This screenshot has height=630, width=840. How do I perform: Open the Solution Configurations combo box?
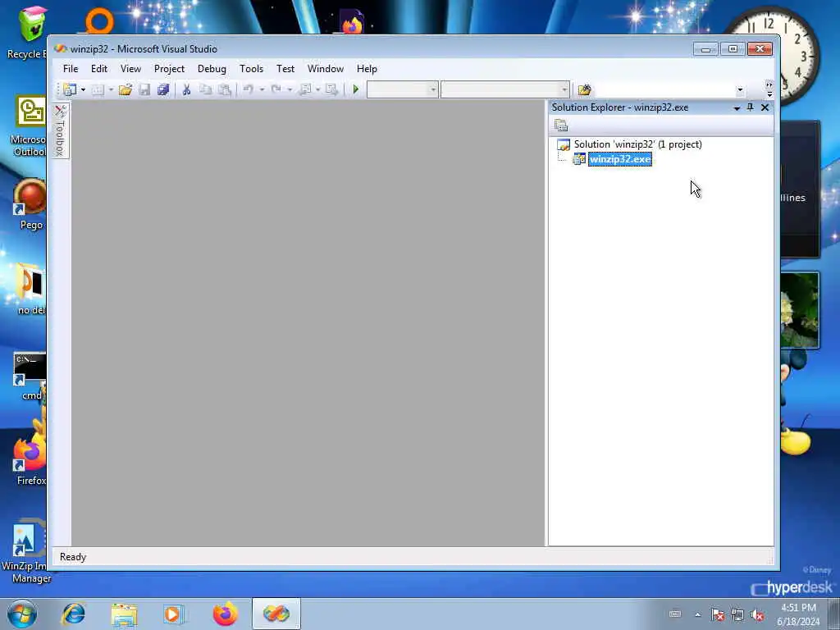[x=402, y=89]
